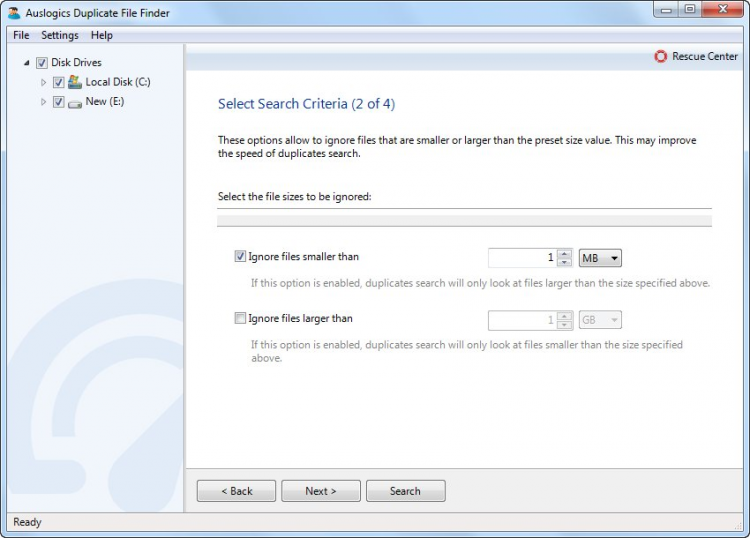
Task: Click the Local Disk (C:) drive icon
Action: [75, 82]
